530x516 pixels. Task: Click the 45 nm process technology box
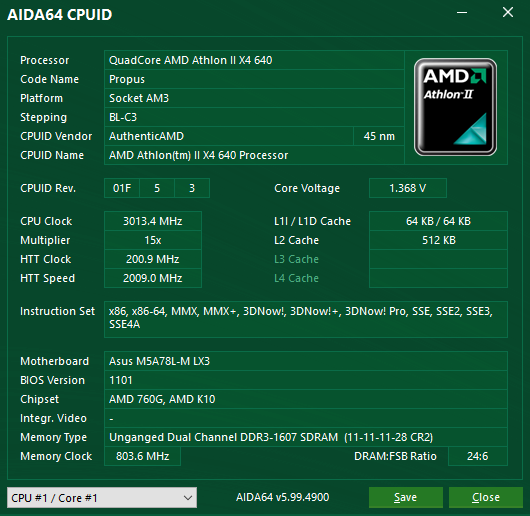coord(379,136)
